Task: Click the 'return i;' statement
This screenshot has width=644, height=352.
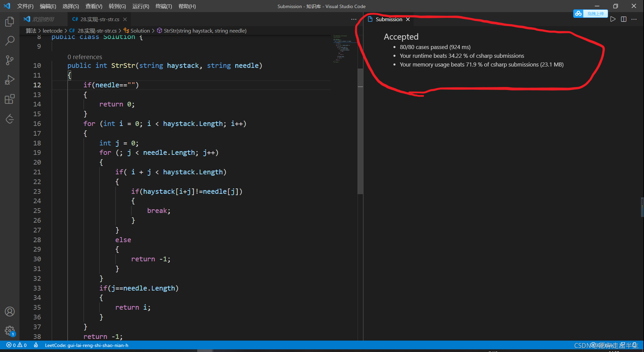Action: [x=133, y=307]
